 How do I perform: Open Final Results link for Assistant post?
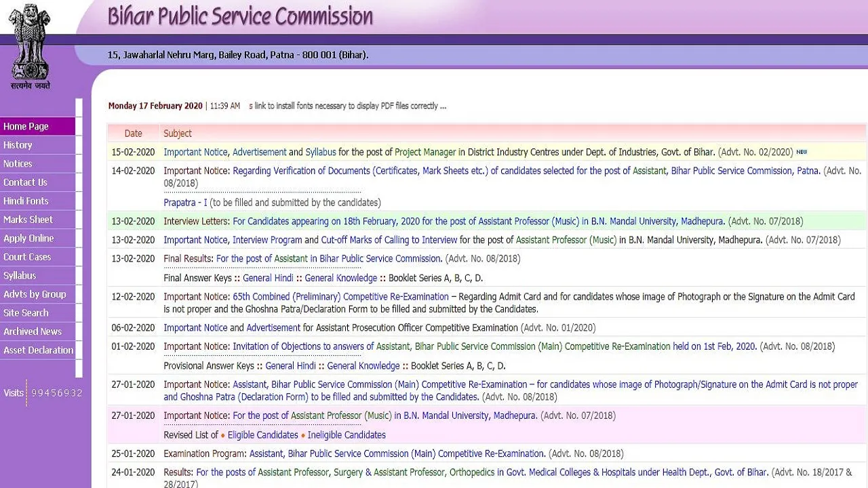[x=328, y=258]
